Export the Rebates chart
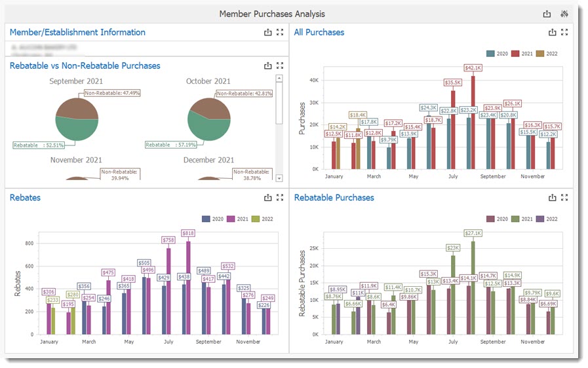The width and height of the screenshot is (588, 368). click(267, 198)
